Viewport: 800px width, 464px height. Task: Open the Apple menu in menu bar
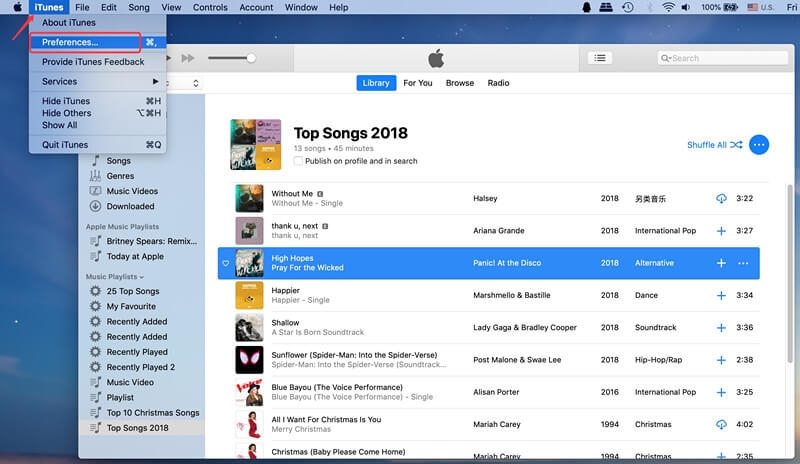point(17,7)
